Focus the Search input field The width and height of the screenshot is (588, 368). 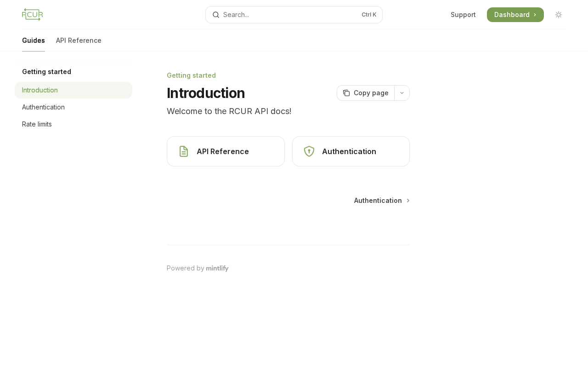(289, 15)
